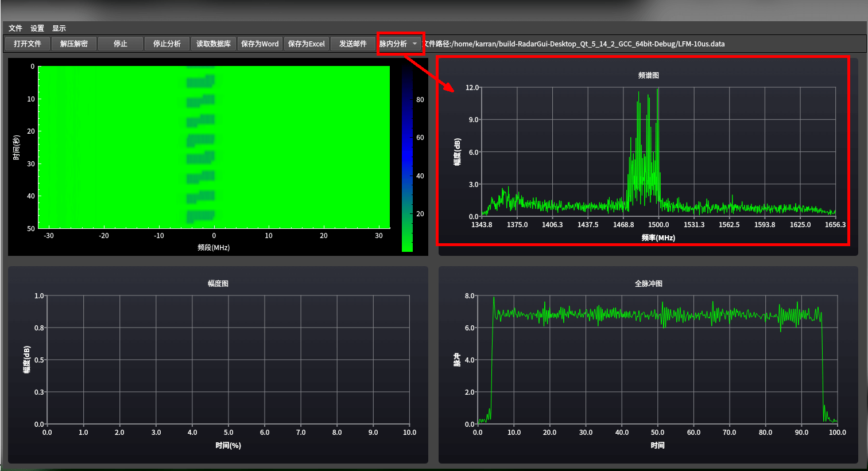Click the blue-green color scale bar
Viewport: 868px width, 471px height.
tap(407, 159)
